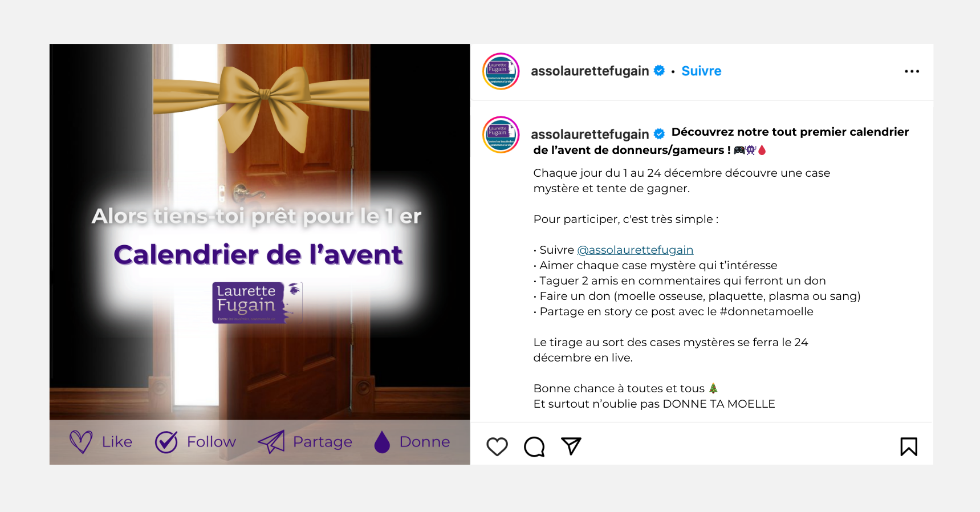Viewport: 980px width, 512px height.
Task: Click the Calendrier de l'avent title text
Action: [x=258, y=255]
